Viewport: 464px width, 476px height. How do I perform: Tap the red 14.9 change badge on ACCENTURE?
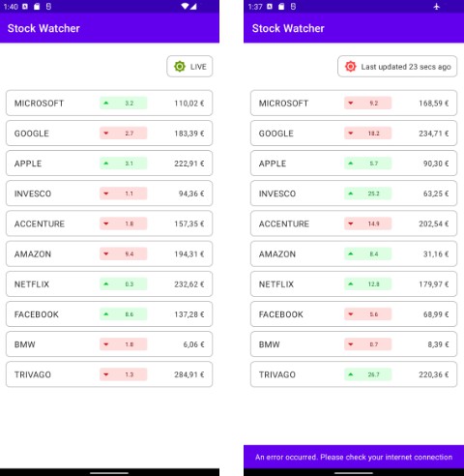367,223
